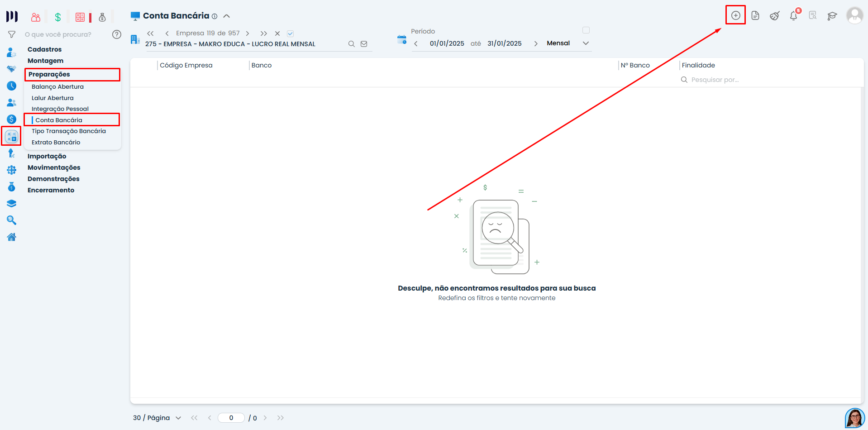Toggle the checkbox next to company navigation
The image size is (868, 430).
(291, 33)
